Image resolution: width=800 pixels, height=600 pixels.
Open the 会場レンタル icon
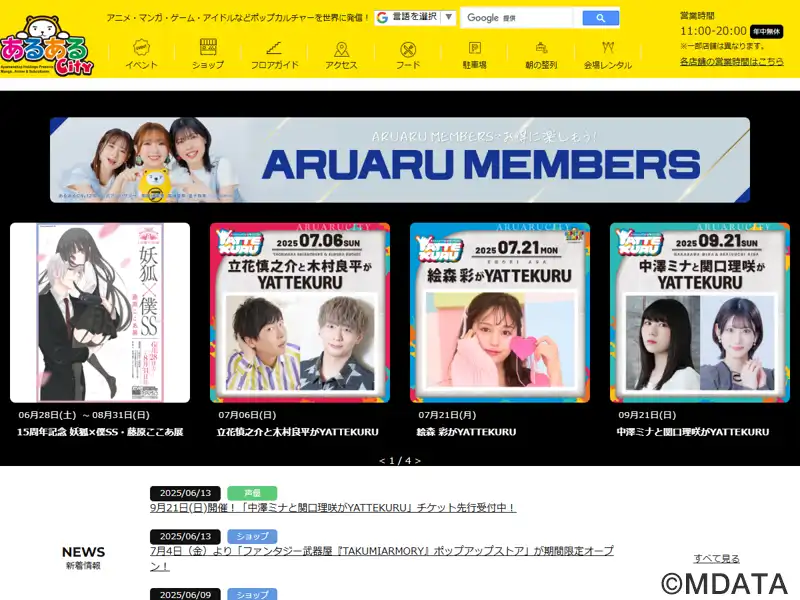coord(608,48)
